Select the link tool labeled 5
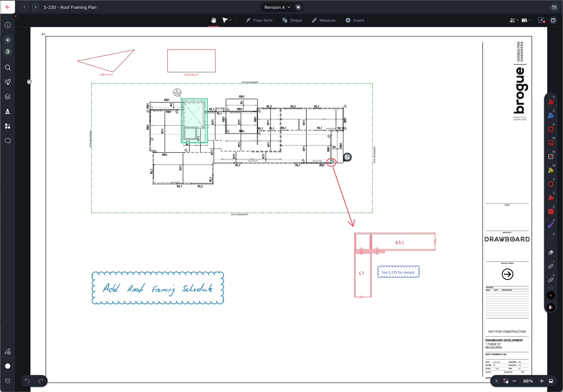The image size is (563, 392). 551,280
